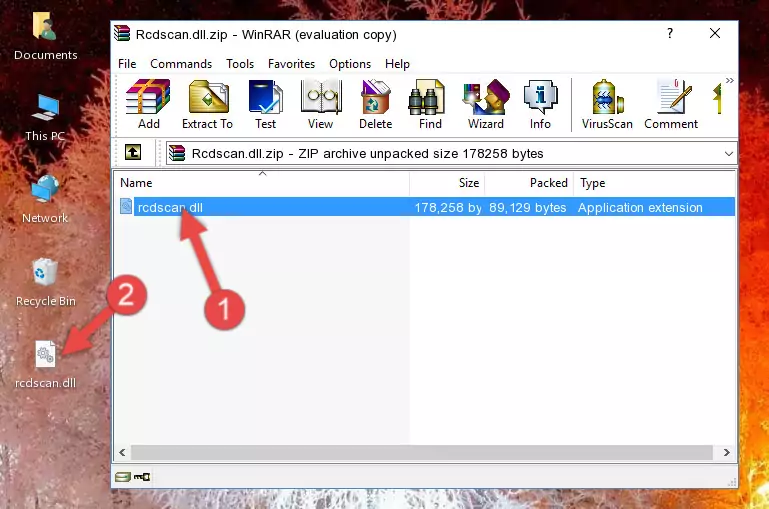Open the Commands menu
769x509 pixels.
(x=181, y=64)
